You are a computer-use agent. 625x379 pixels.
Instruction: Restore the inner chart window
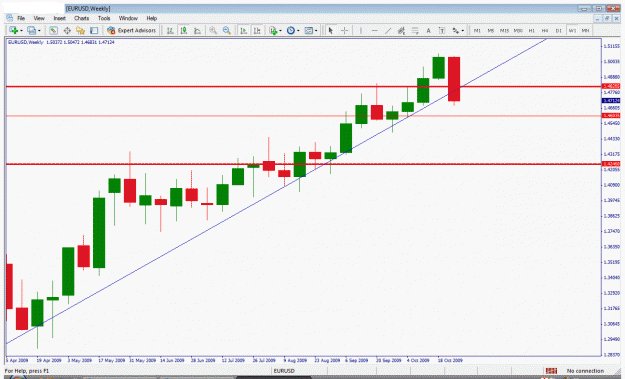coord(607,18)
